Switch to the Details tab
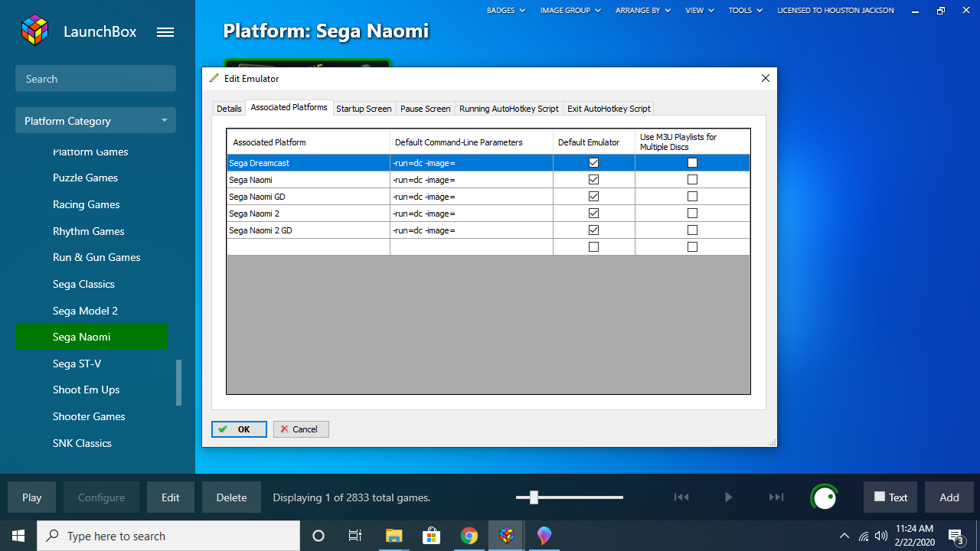This screenshot has width=980, height=551. [229, 109]
